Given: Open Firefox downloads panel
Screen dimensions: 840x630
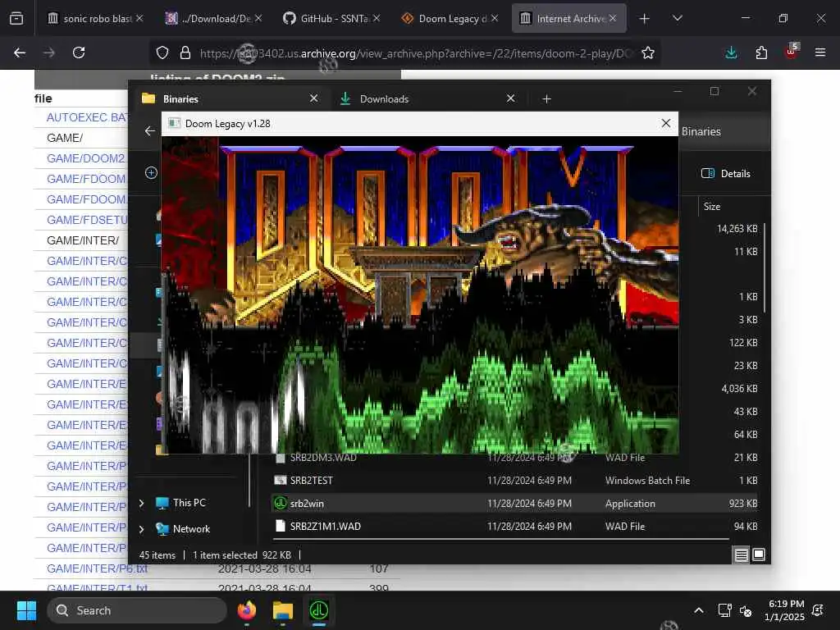Looking at the screenshot, I should click(x=731, y=52).
